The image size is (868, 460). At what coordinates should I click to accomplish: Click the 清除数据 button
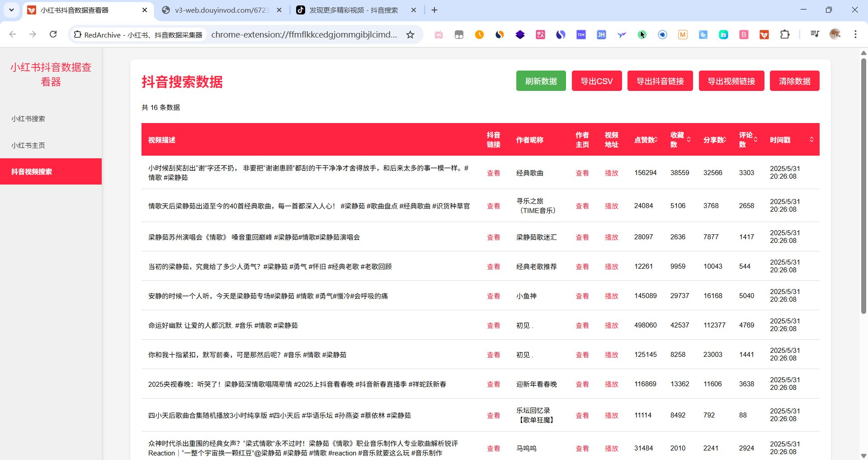click(794, 81)
